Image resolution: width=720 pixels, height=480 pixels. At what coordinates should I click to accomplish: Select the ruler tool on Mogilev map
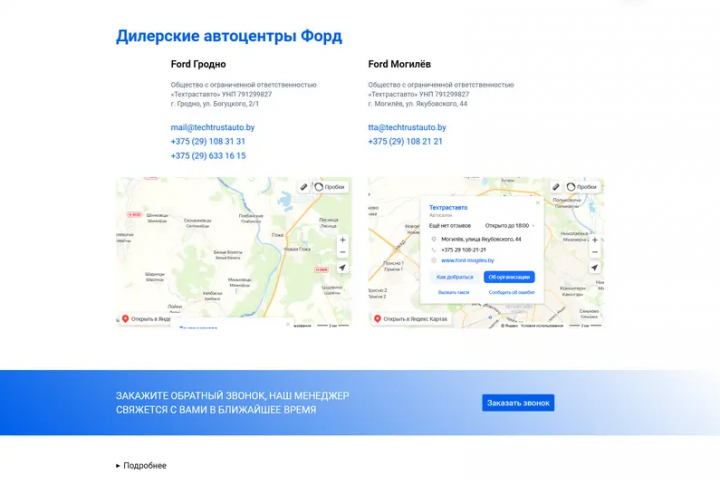pos(556,187)
